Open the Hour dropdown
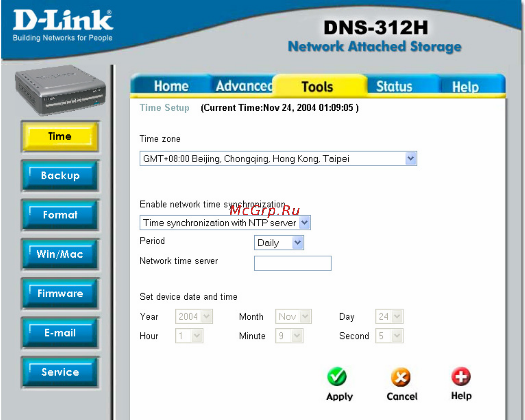 [x=189, y=336]
